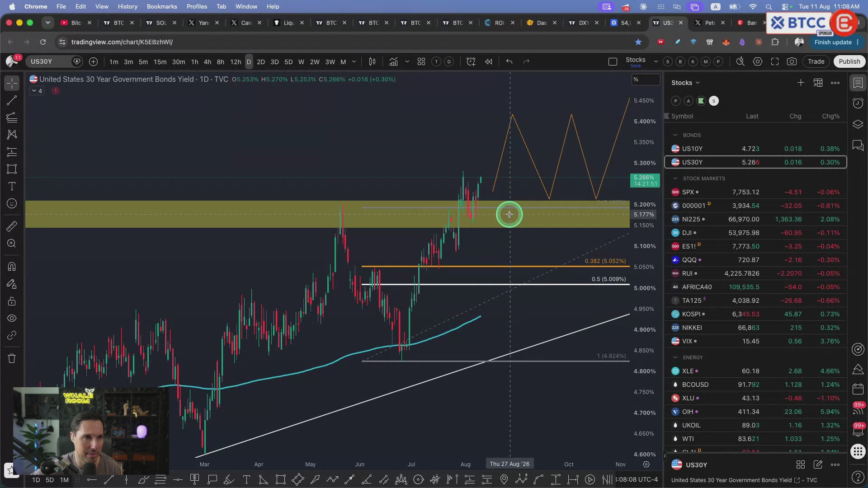Toggle lock all drawing tools
The image size is (868, 488).
[12, 301]
